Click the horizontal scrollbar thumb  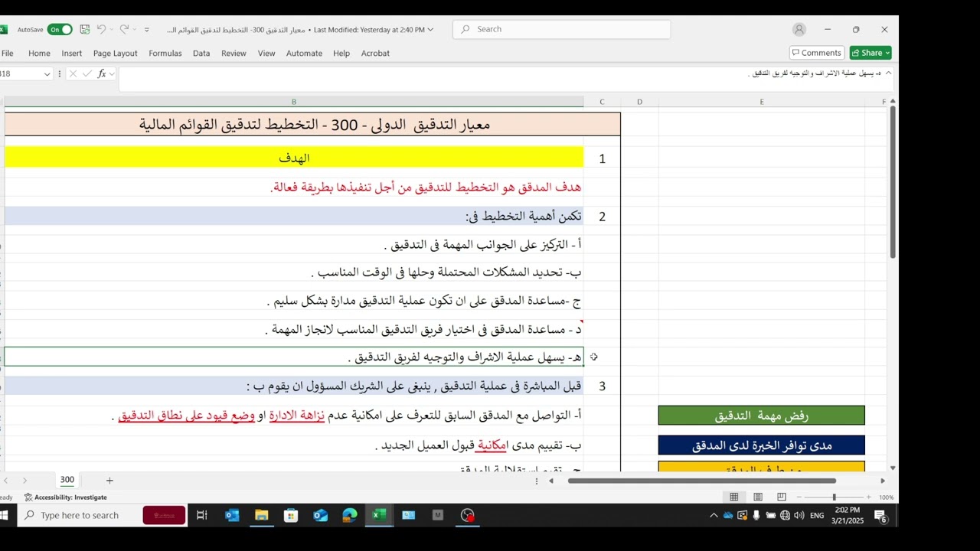[x=701, y=481]
